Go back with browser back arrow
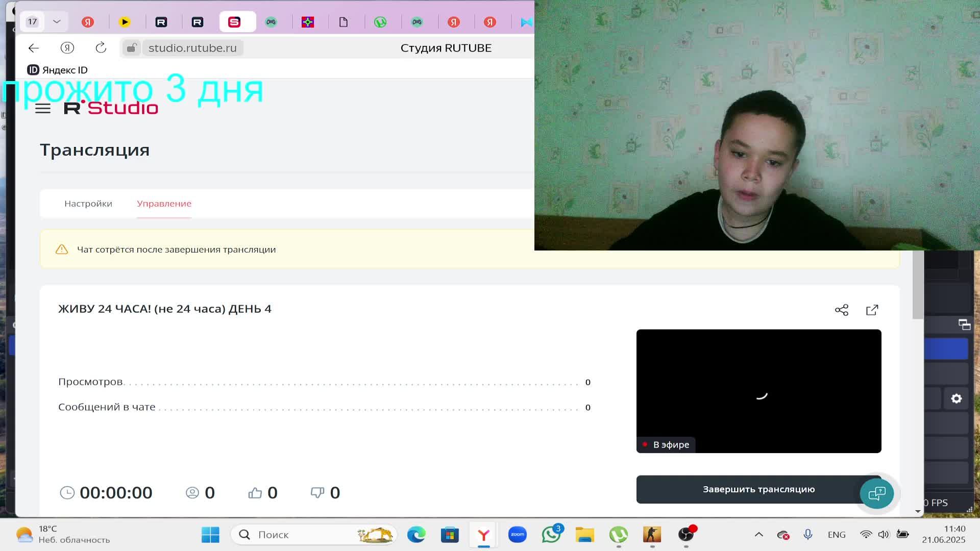The width and height of the screenshot is (980, 551). click(x=34, y=48)
